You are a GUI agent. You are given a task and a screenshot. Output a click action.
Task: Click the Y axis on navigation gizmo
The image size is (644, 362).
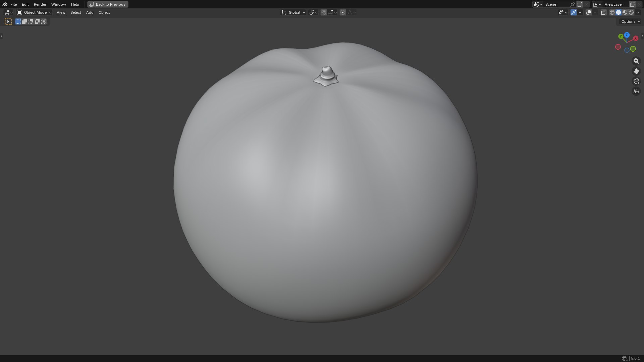(621, 36)
